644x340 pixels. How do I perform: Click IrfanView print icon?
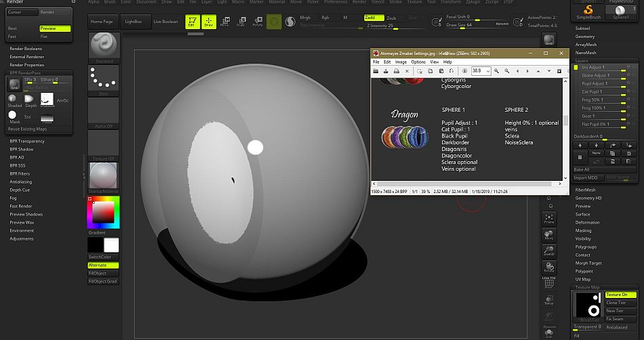[x=397, y=71]
